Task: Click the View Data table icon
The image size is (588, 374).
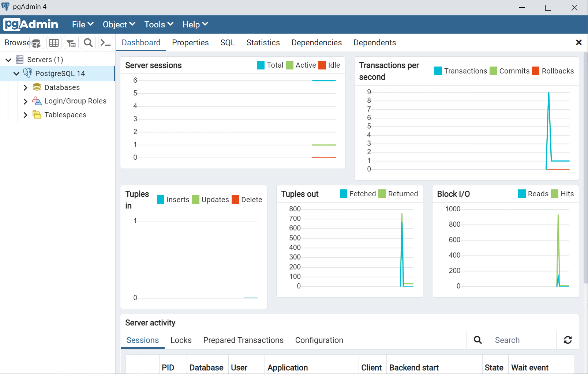Action: (54, 43)
